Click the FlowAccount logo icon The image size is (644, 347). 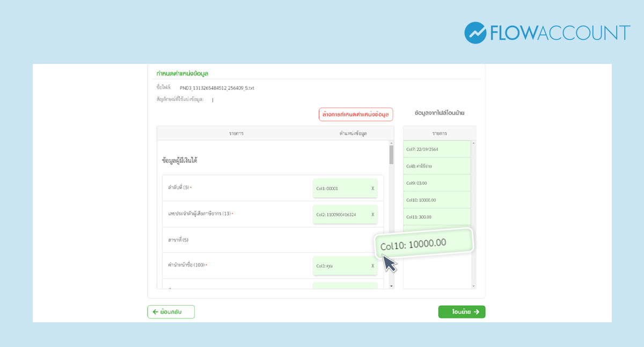475,32
